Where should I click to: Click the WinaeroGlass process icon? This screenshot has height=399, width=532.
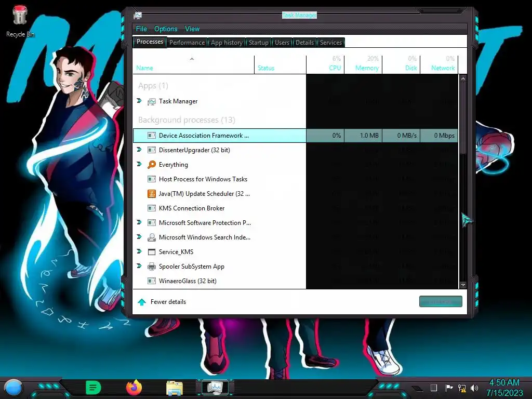(x=151, y=281)
